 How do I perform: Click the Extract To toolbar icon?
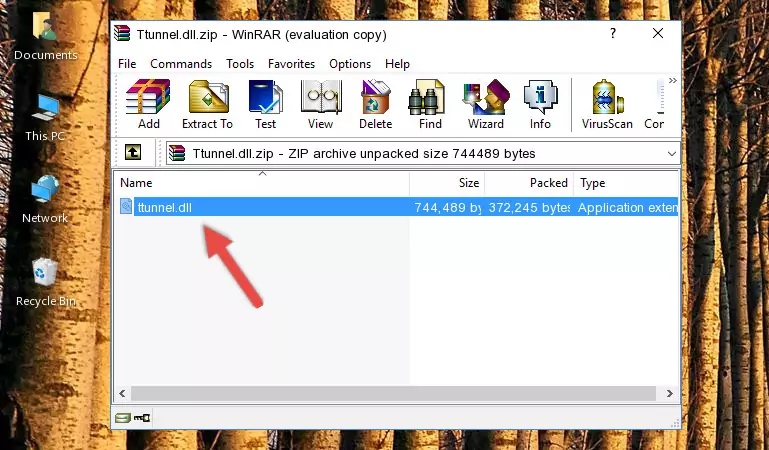pos(207,104)
